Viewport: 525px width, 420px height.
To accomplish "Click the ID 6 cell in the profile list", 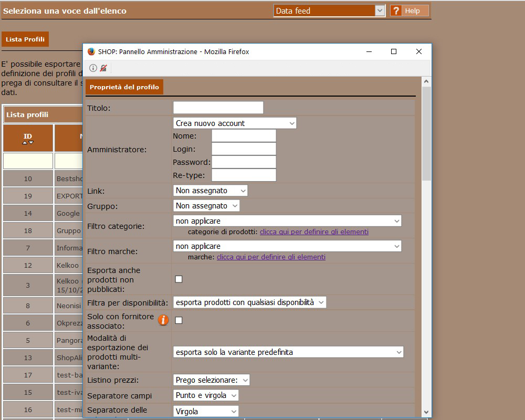I will tap(28, 323).
